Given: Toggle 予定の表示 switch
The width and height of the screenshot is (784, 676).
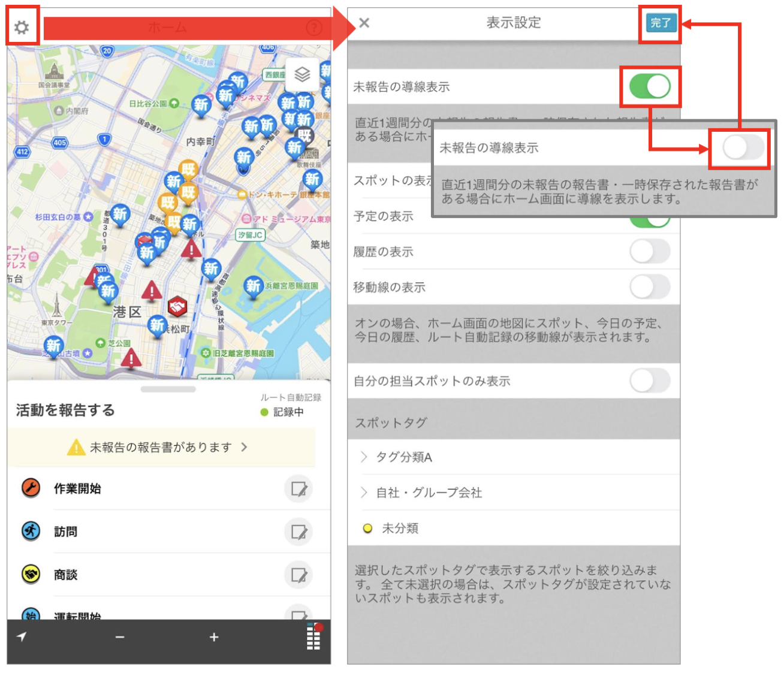Looking at the screenshot, I should (x=650, y=221).
